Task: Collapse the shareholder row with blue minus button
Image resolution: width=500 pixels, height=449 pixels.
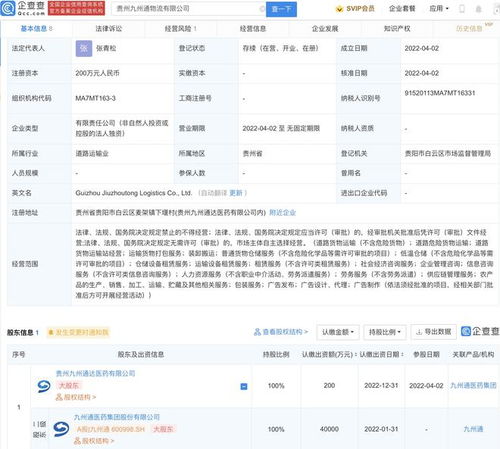Action: pyautogui.click(x=244, y=386)
